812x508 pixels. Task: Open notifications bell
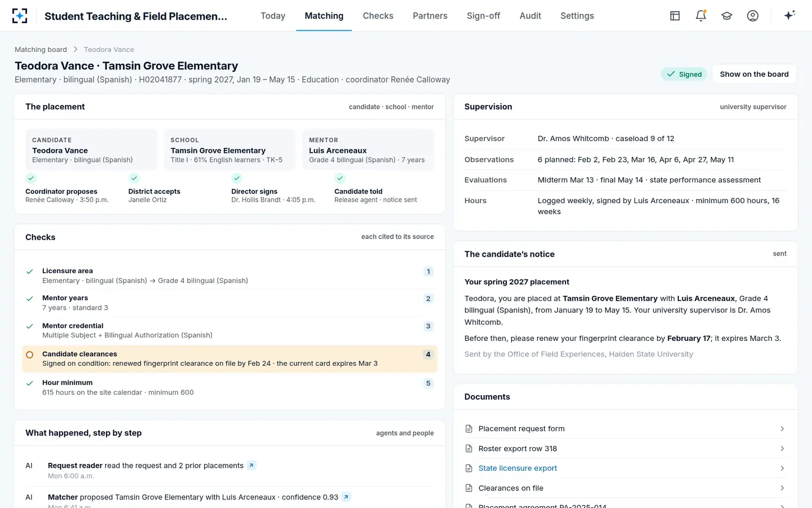701,16
